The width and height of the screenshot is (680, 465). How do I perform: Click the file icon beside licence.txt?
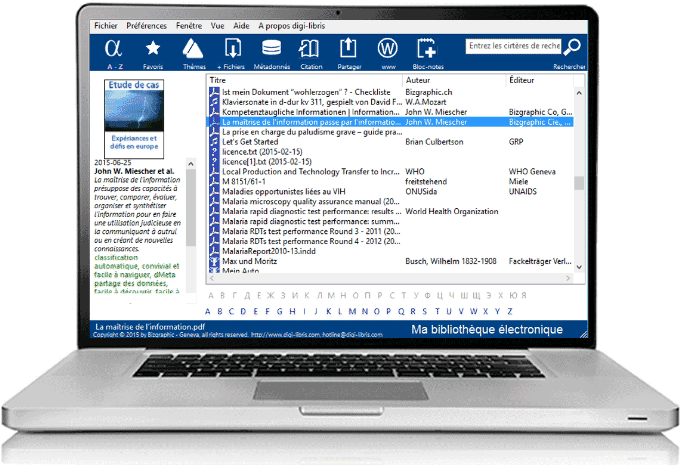(214, 152)
